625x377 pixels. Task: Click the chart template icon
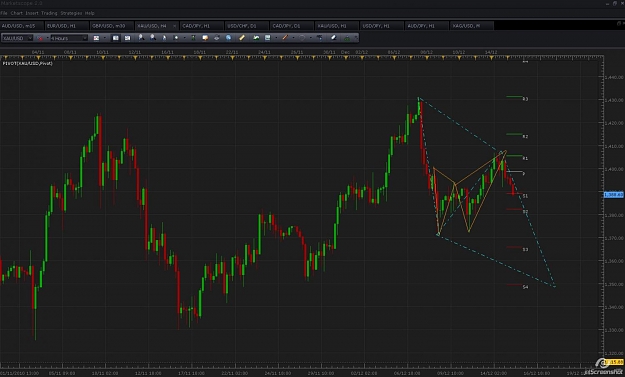(268, 37)
